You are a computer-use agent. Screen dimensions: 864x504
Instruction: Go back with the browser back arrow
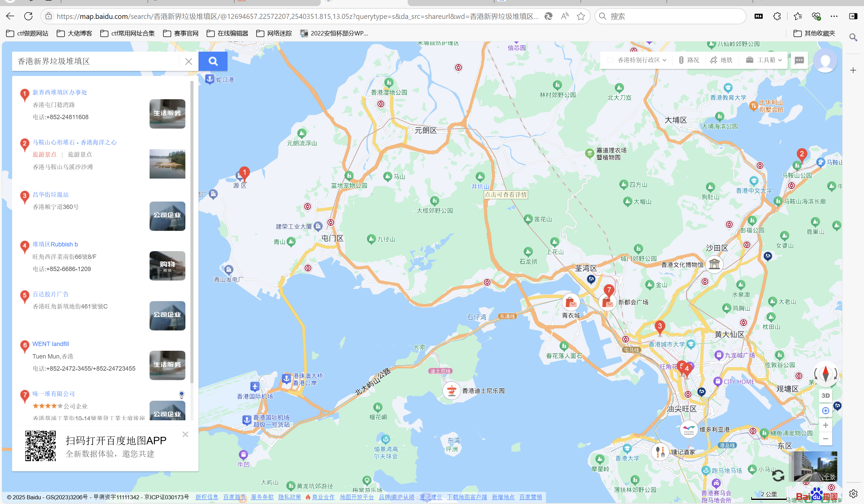pyautogui.click(x=10, y=16)
